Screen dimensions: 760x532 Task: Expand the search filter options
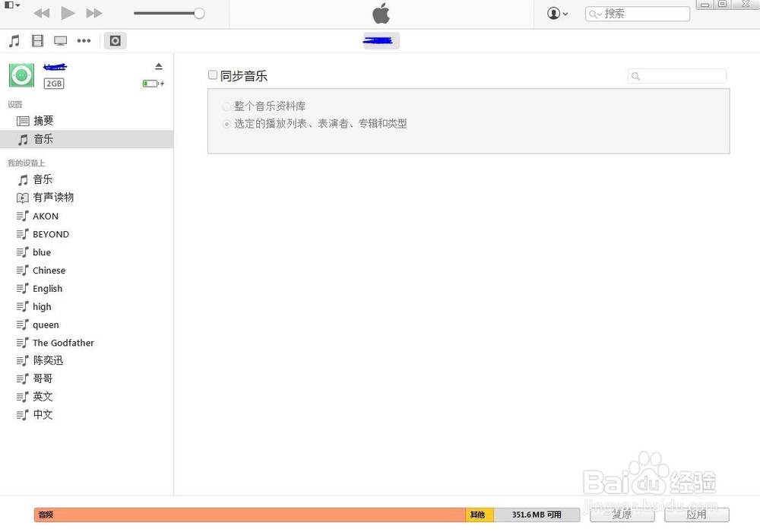635,76
